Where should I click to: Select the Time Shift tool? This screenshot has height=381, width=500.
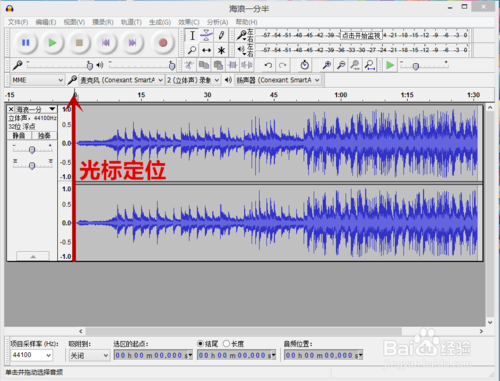pos(207,50)
